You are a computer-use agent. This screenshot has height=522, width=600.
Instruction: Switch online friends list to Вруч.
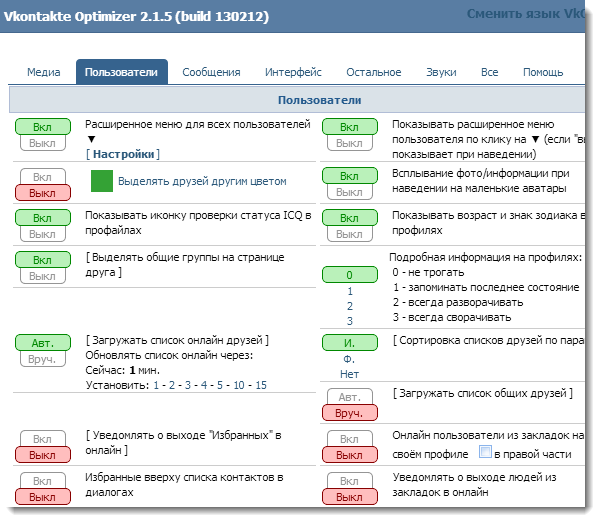tap(43, 359)
